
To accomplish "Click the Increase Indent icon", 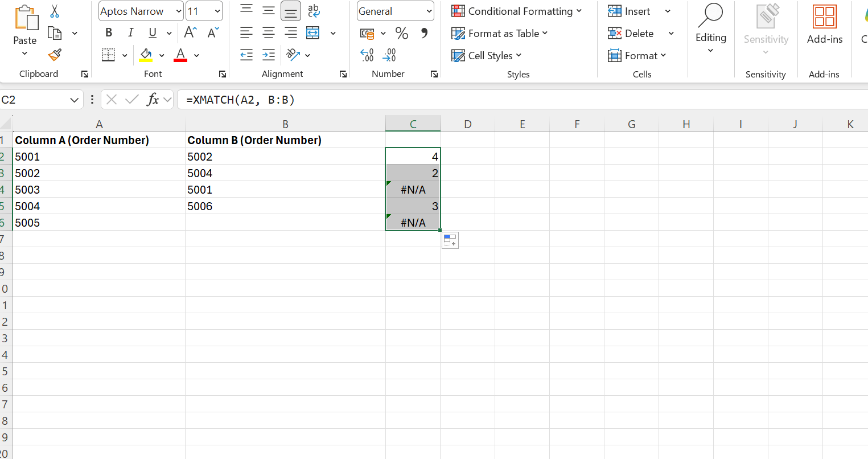I will [269, 55].
